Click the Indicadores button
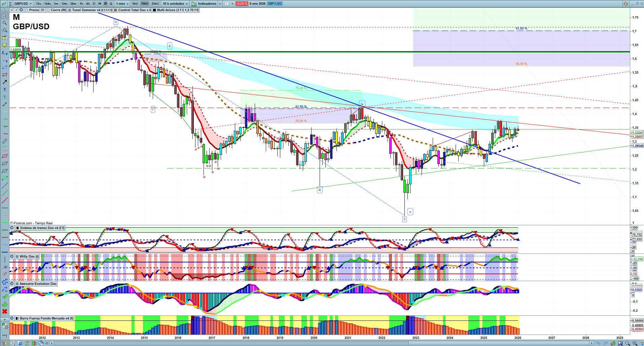Image resolution: width=644 pixels, height=346 pixels. pos(204,4)
